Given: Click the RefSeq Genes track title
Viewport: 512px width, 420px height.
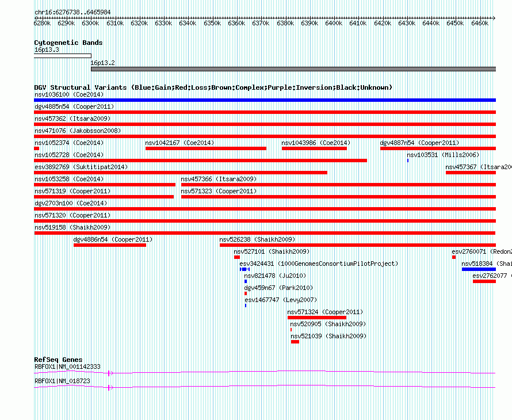Looking at the screenshot, I should point(58,360).
